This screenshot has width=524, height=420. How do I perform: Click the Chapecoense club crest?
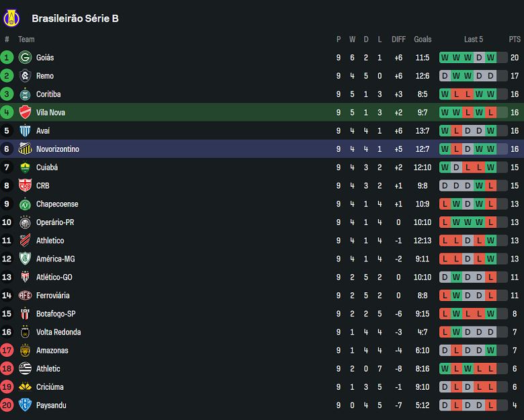tap(26, 204)
